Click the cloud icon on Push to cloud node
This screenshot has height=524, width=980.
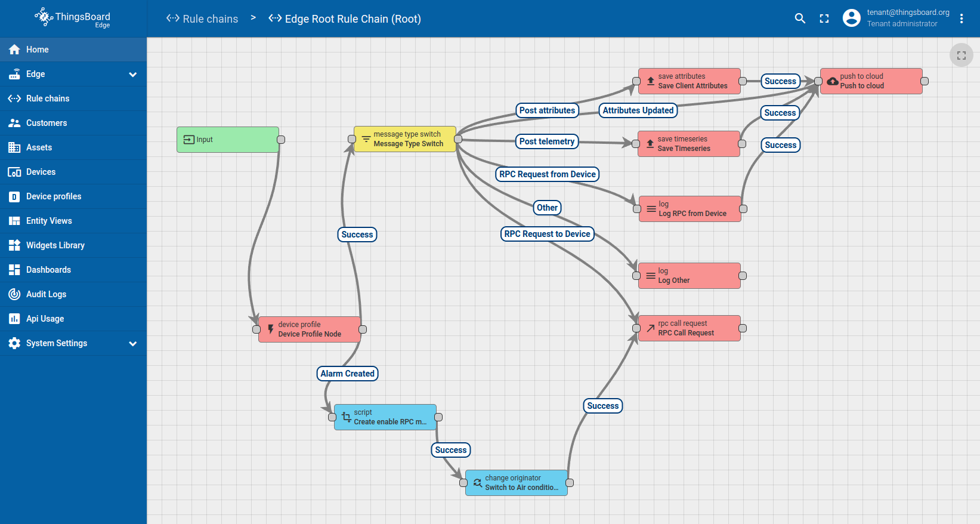click(x=832, y=81)
